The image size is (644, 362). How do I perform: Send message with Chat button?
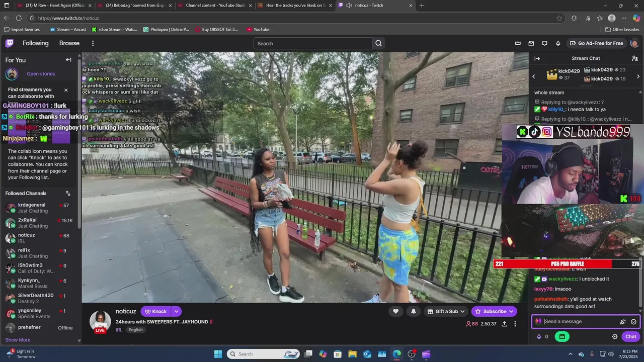tap(631, 337)
